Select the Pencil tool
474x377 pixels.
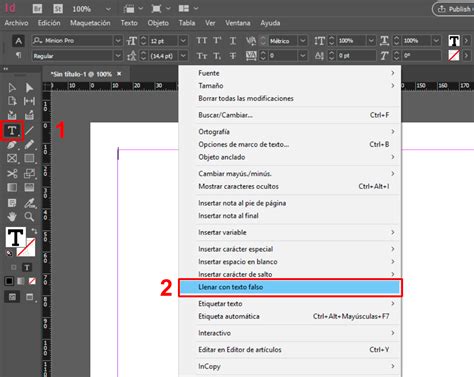29,145
